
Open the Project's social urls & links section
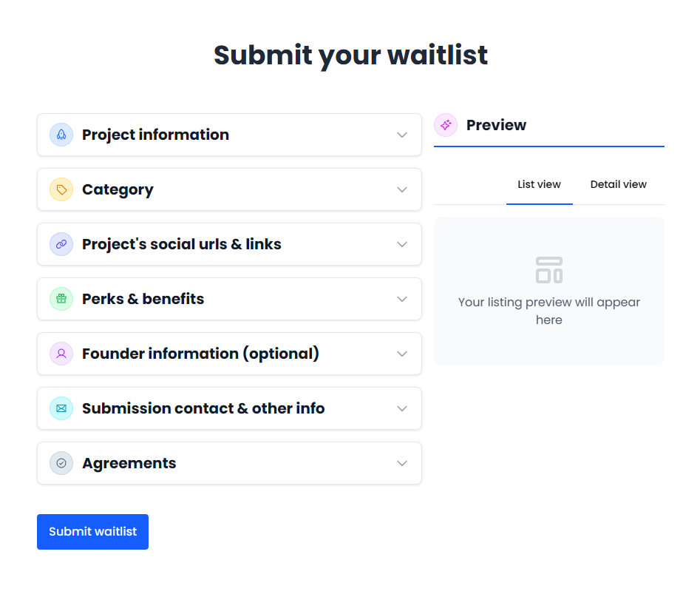(x=402, y=244)
